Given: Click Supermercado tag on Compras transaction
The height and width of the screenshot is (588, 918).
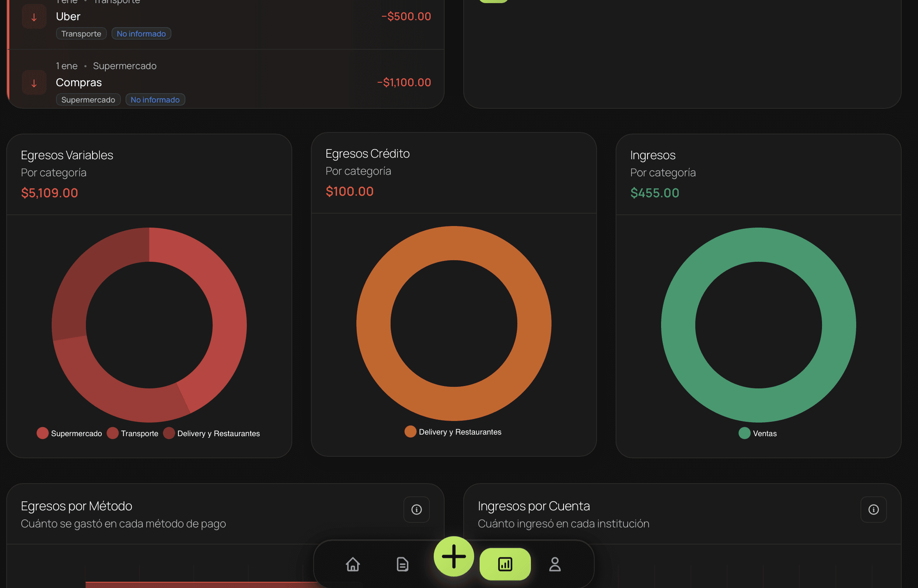Looking at the screenshot, I should tap(88, 100).
